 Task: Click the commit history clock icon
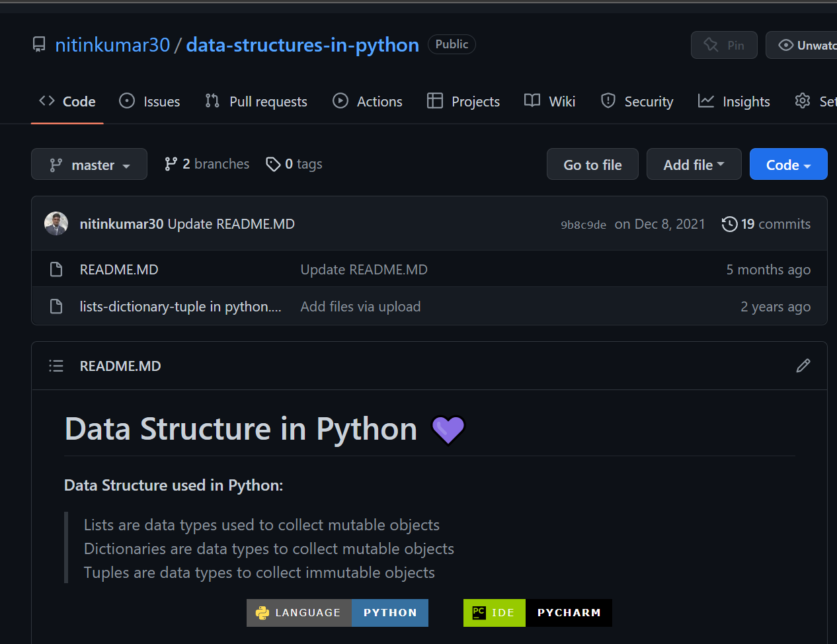tap(729, 224)
